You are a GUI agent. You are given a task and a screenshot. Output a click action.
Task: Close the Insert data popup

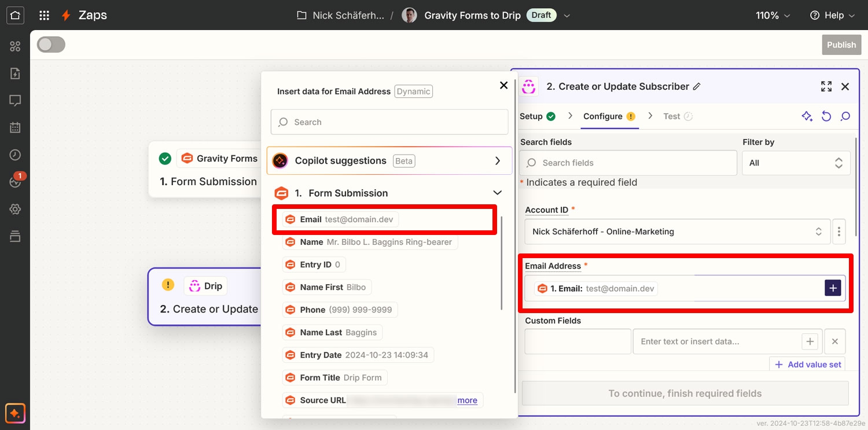coord(503,85)
